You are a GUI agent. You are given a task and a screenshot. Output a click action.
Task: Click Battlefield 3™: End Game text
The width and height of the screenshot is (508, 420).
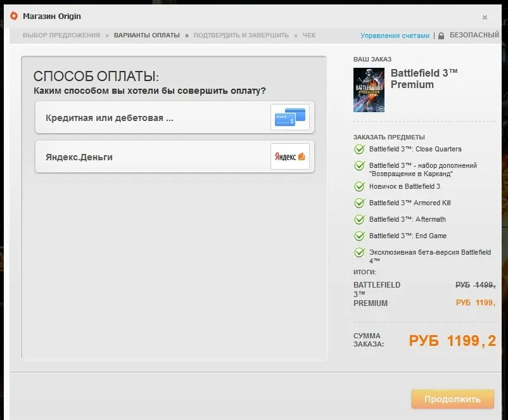(x=407, y=236)
